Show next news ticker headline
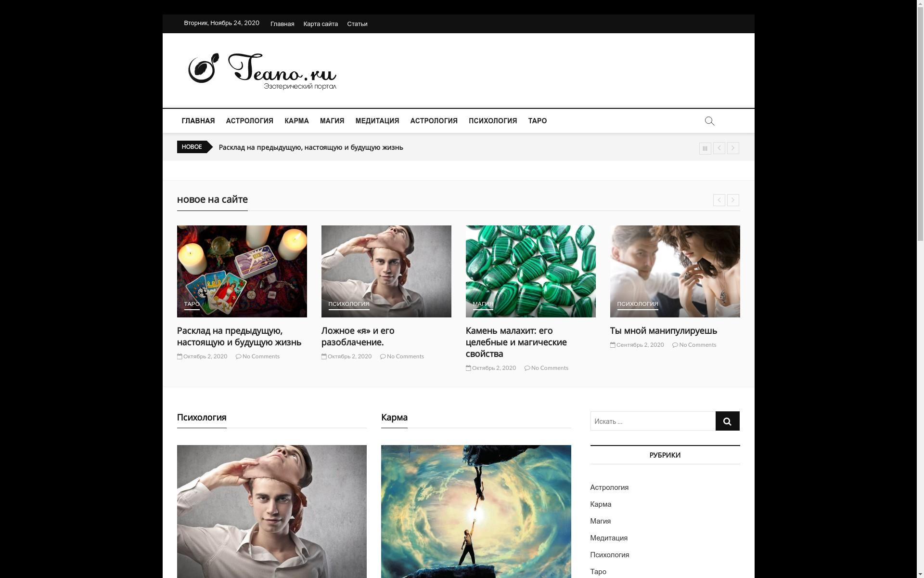This screenshot has height=578, width=924. (x=733, y=148)
